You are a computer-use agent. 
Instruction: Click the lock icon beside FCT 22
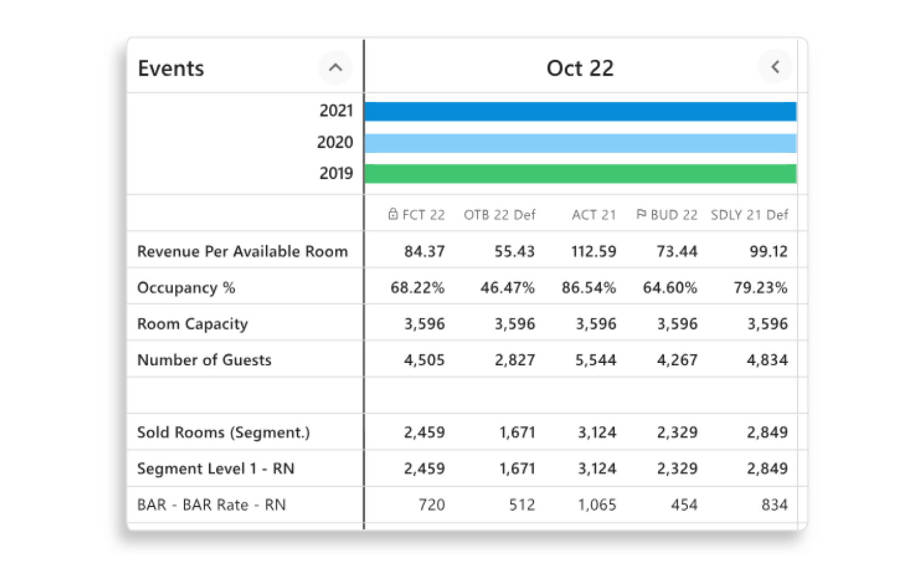pos(393,214)
